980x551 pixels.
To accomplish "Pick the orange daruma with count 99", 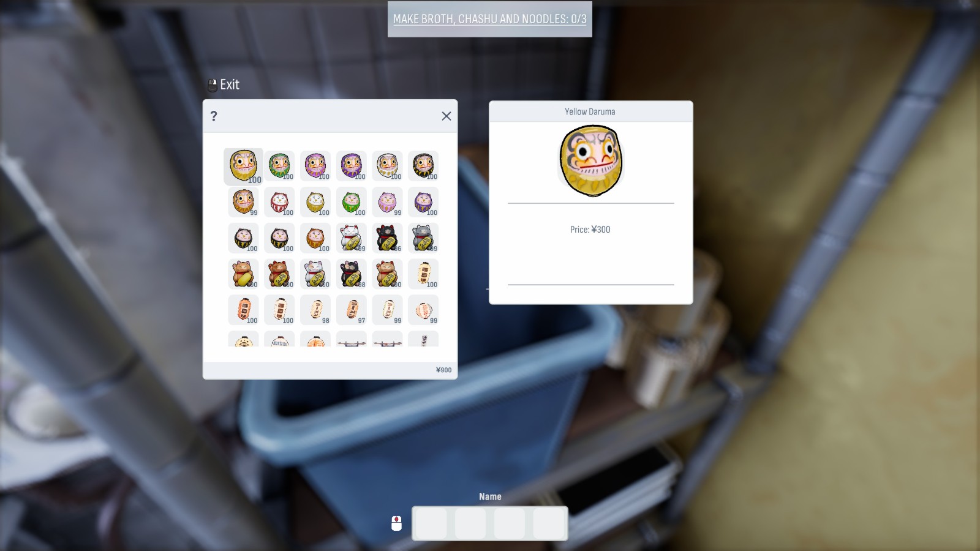I will [243, 202].
